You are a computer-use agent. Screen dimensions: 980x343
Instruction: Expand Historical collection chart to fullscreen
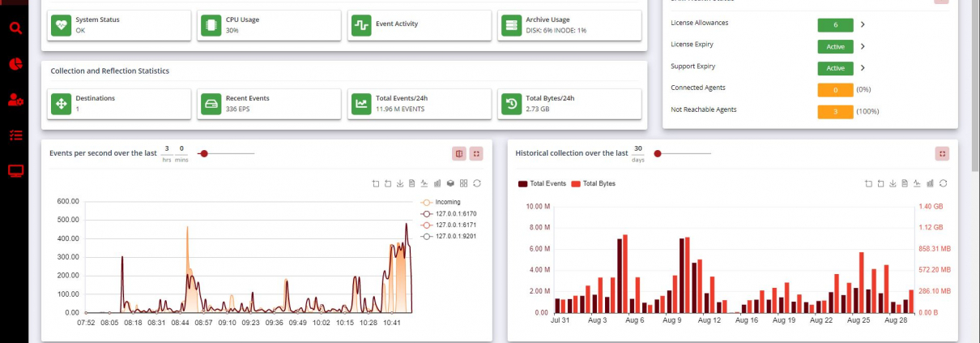[x=942, y=152]
